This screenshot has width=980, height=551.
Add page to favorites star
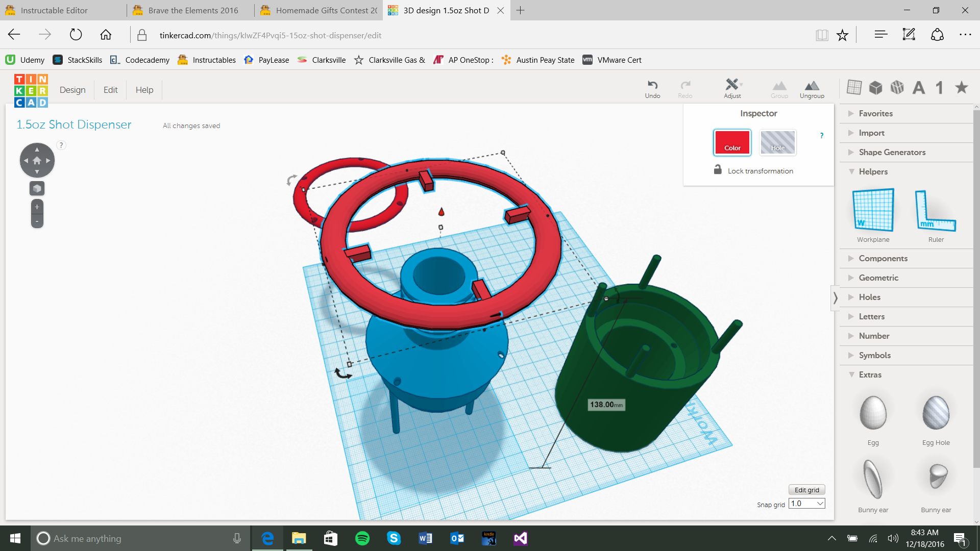coord(842,35)
